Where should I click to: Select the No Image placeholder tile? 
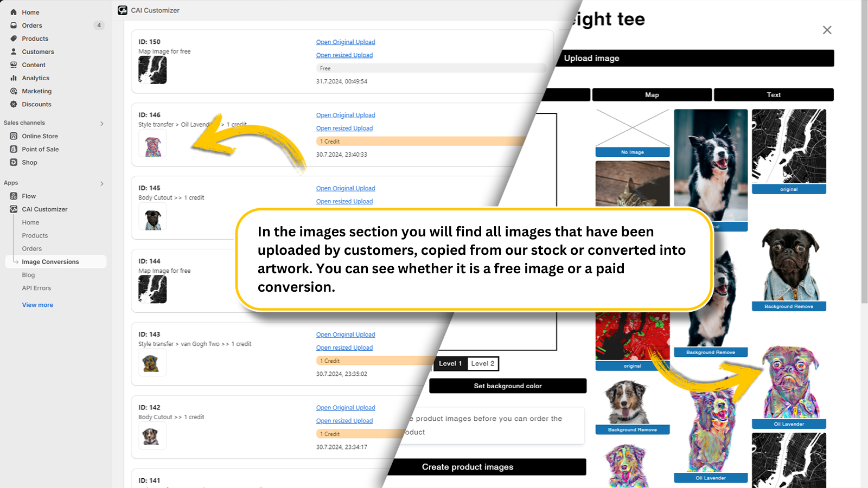pyautogui.click(x=633, y=133)
